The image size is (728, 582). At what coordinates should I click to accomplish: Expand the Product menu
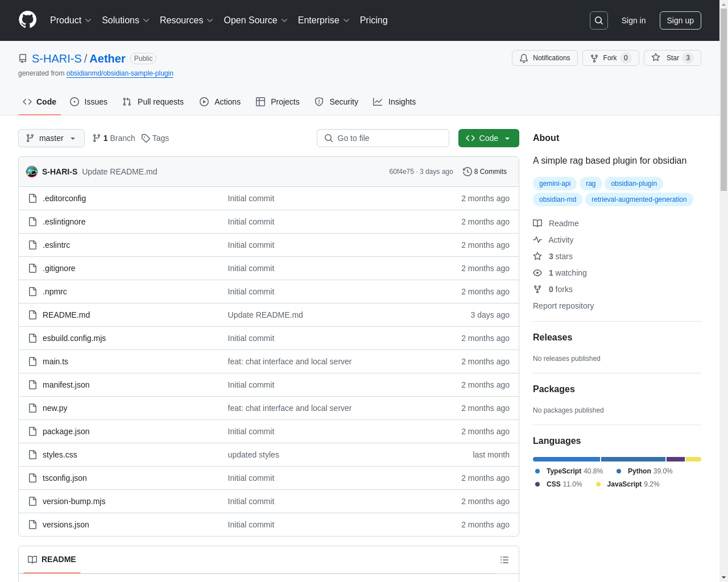pos(71,20)
